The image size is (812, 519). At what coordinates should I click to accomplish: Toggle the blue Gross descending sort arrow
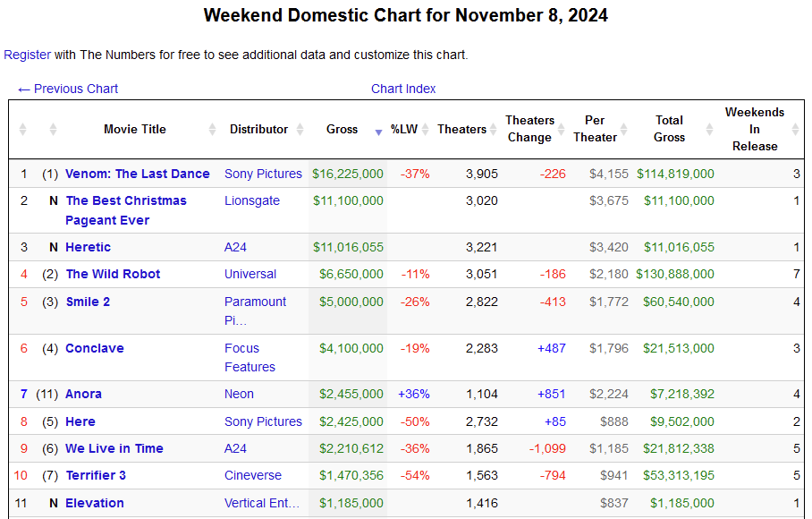click(378, 131)
